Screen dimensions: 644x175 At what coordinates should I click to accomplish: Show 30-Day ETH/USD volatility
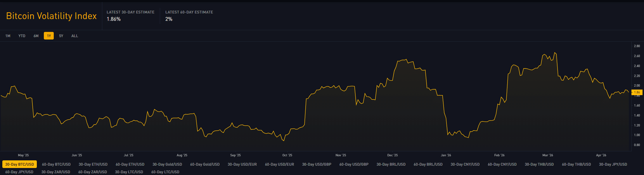coord(93,164)
